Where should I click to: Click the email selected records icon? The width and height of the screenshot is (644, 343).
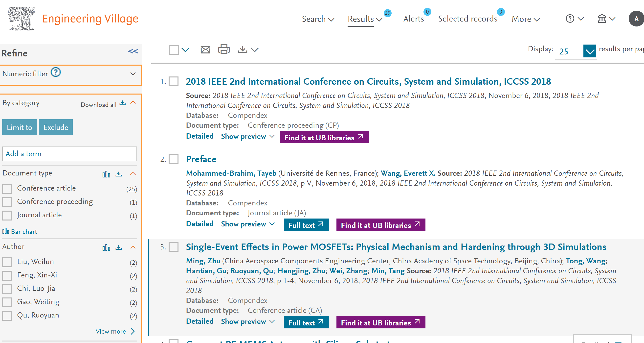click(x=205, y=50)
